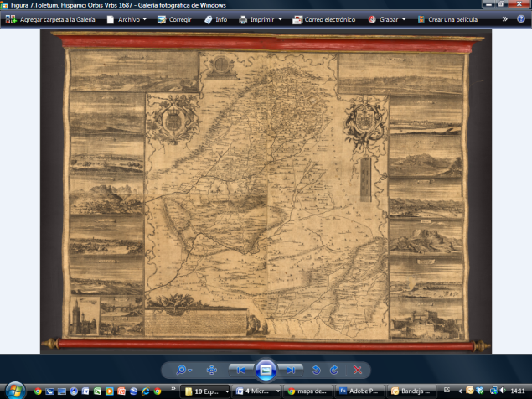Image resolution: width=532 pixels, height=399 pixels.
Task: Rotate the image clockwise
Action: pyautogui.click(x=333, y=370)
